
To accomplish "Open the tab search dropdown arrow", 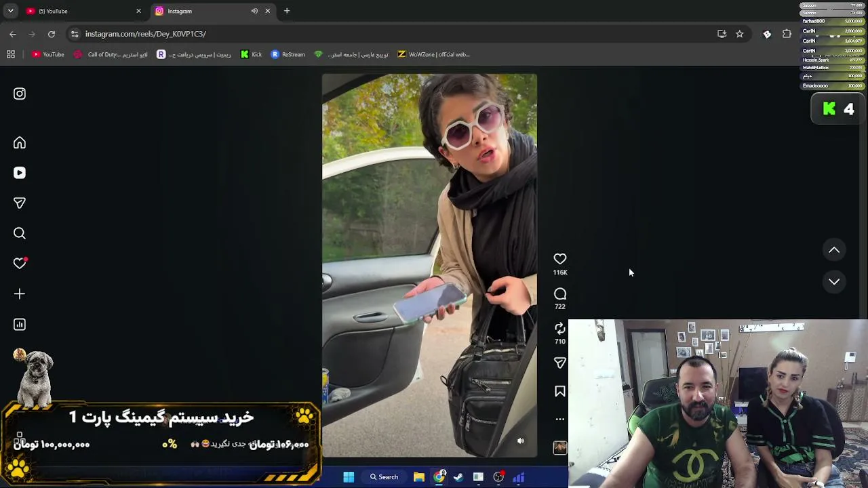I will [x=10, y=11].
